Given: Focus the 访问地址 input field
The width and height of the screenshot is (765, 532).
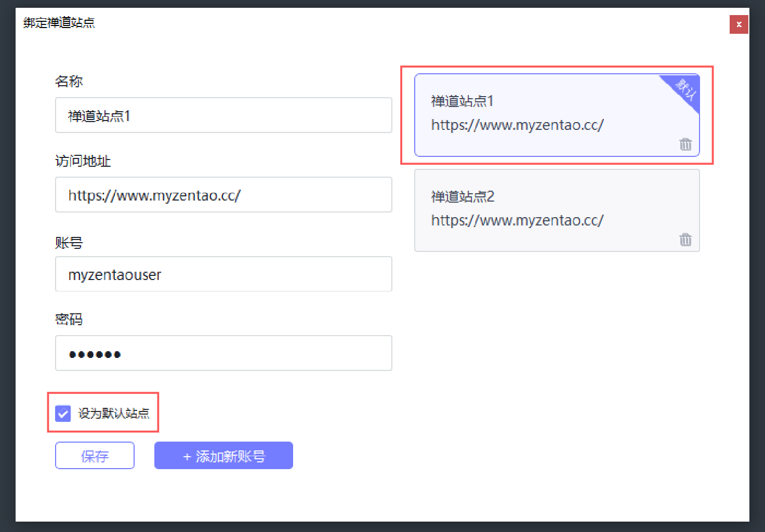Looking at the screenshot, I should (x=223, y=195).
